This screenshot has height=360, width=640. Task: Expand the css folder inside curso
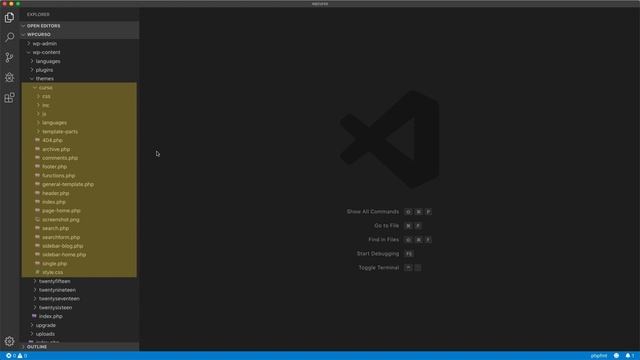(80, 96)
